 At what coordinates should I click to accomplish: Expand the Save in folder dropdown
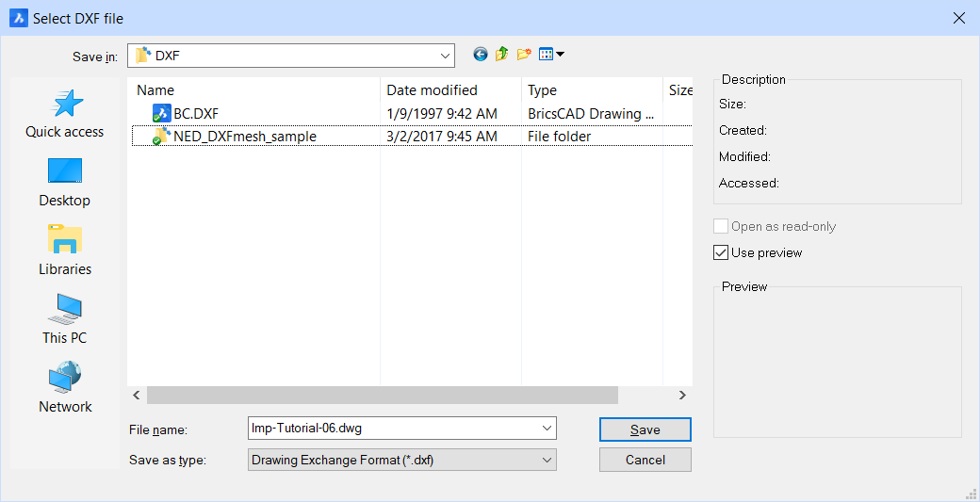(445, 56)
